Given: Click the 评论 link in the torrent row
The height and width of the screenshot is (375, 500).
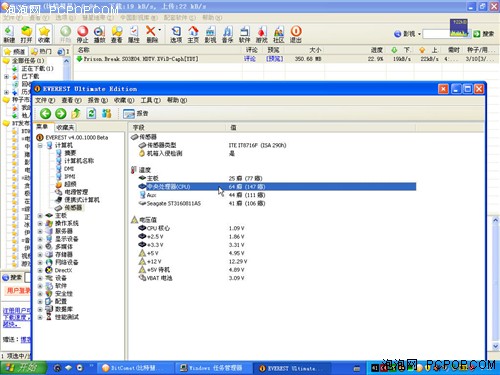Looking at the screenshot, I should coord(250,59).
